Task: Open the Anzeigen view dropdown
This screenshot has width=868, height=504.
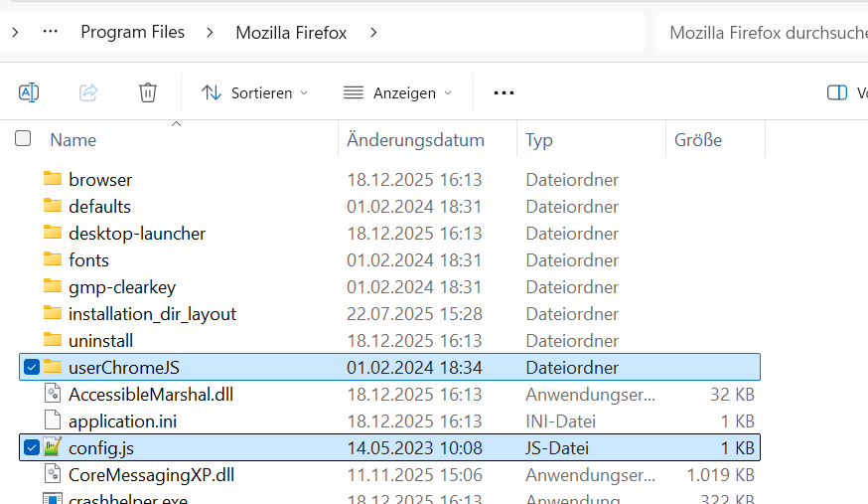Action: tap(397, 92)
